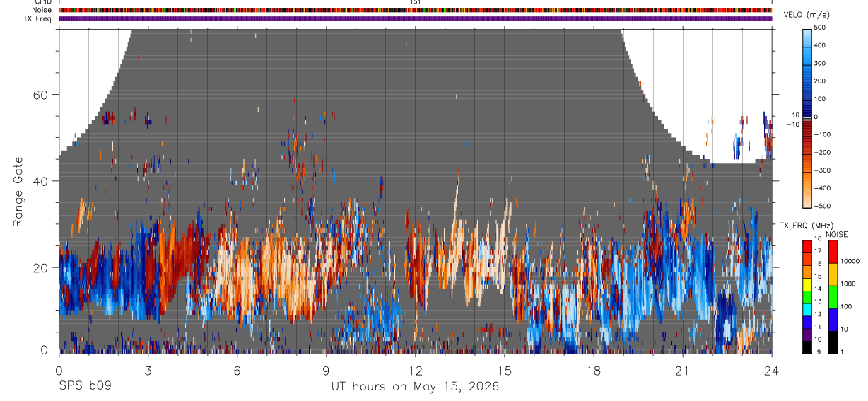Viewport: 868px width, 401px height.
Task: Click the velocity scale value '-200'
Action: pyautogui.click(x=822, y=152)
